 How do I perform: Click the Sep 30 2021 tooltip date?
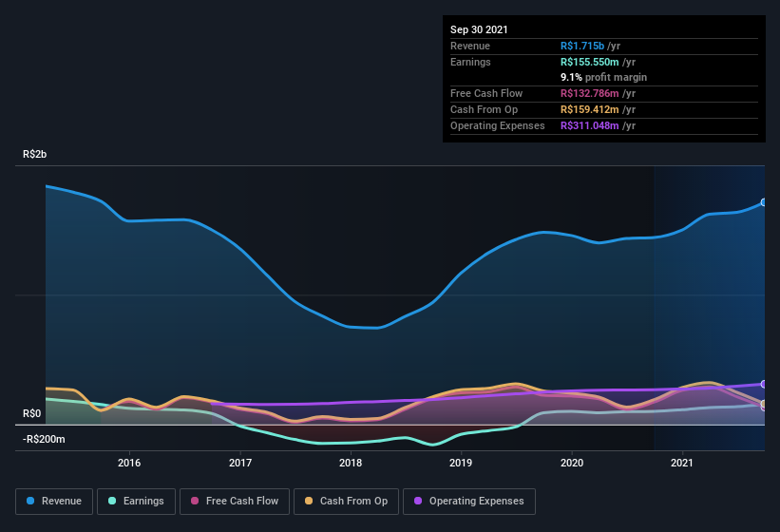[x=479, y=29]
